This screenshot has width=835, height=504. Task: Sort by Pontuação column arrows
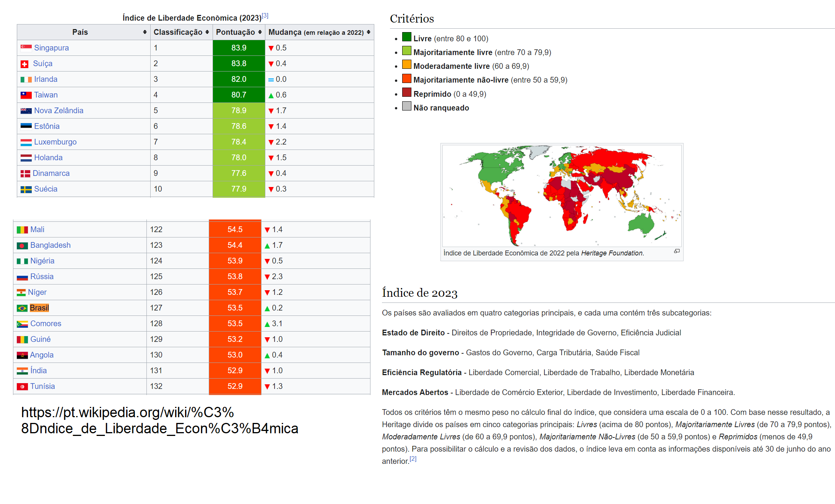pos(260,32)
